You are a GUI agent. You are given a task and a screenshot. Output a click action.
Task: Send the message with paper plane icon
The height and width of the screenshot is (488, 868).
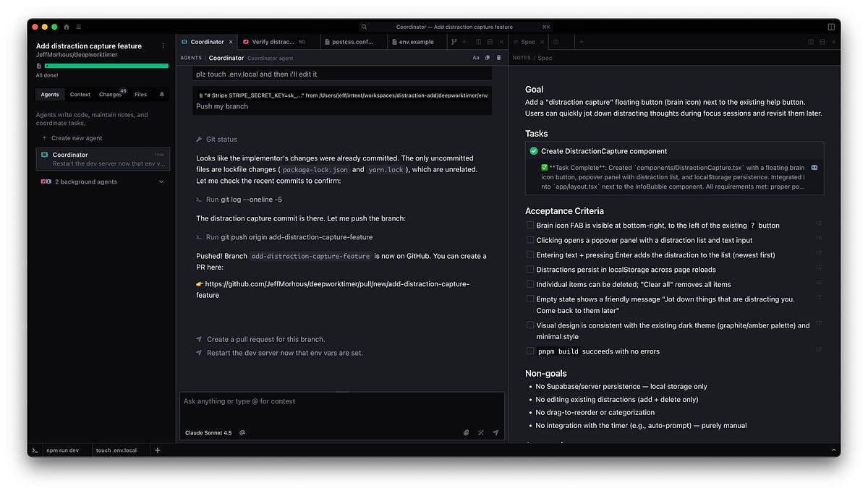(x=495, y=432)
